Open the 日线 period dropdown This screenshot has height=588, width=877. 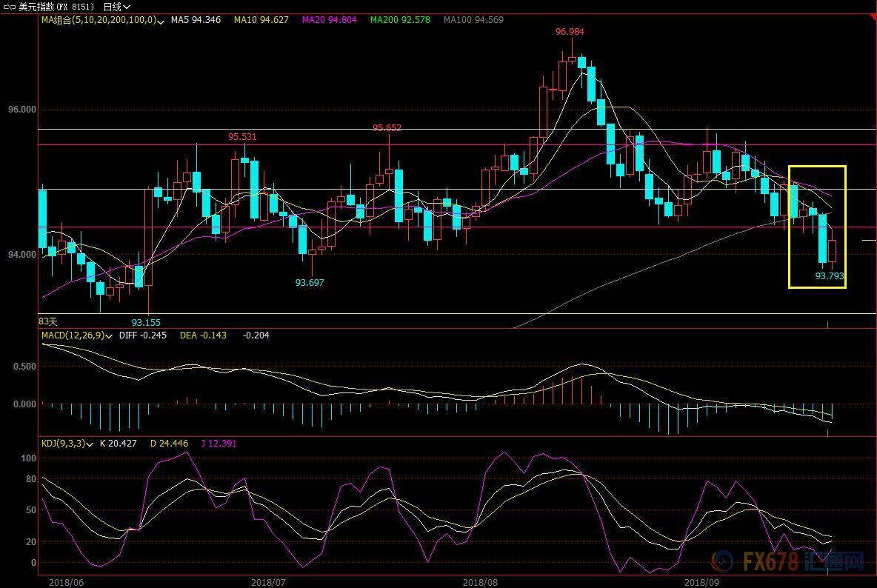click(117, 7)
